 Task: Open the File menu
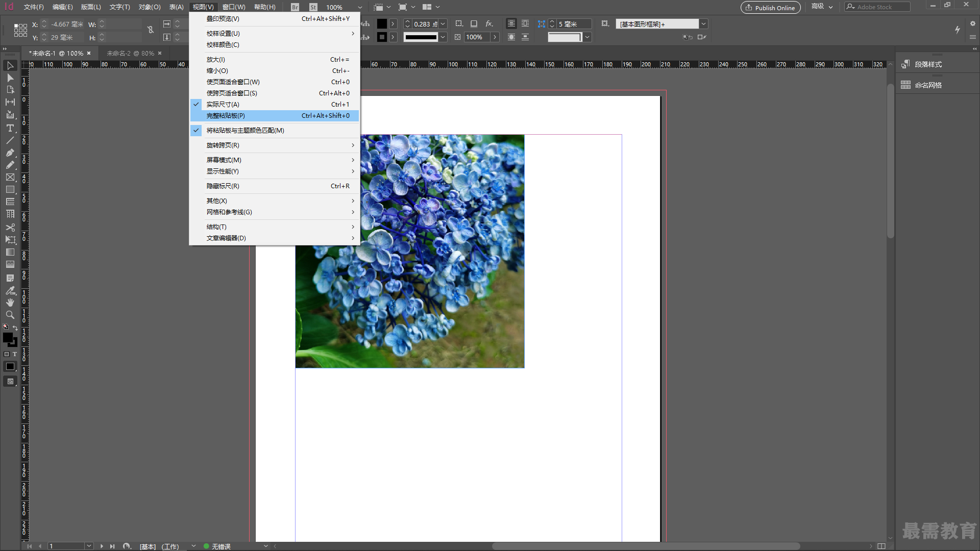34,7
